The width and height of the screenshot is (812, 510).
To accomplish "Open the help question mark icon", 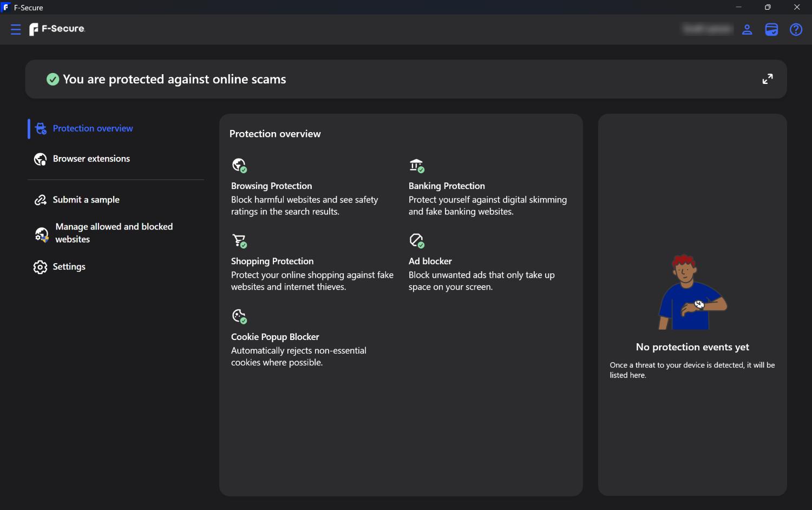I will [796, 29].
